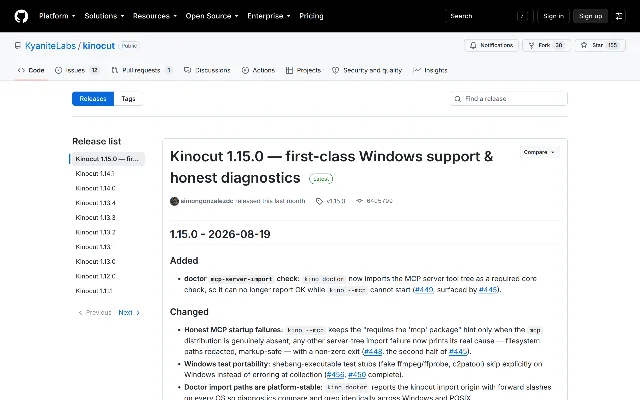
Task: Open the release commit hash link
Action: [375, 201]
